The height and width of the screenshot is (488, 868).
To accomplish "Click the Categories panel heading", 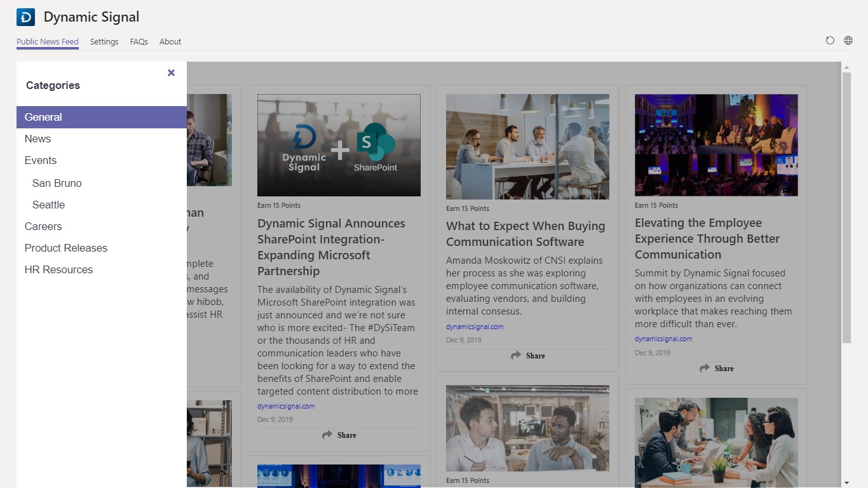I will pyautogui.click(x=53, y=85).
